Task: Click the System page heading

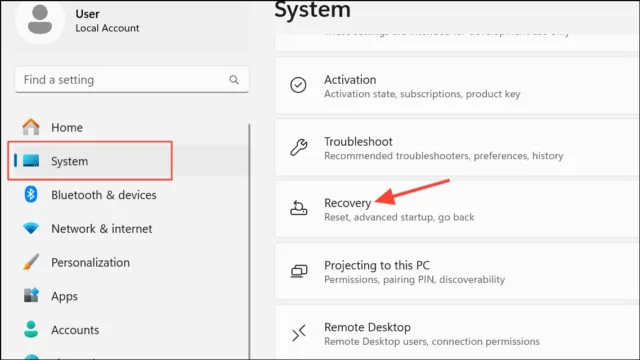Action: (312, 10)
